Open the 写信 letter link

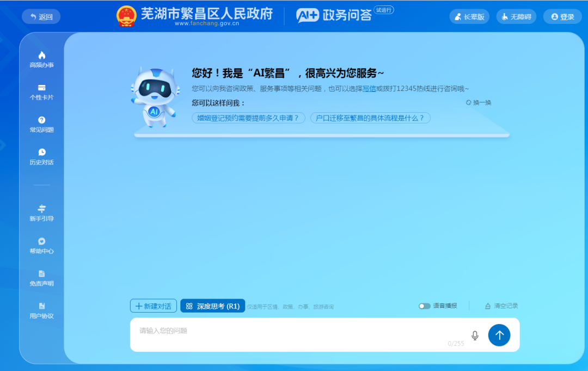pyautogui.click(x=369, y=89)
